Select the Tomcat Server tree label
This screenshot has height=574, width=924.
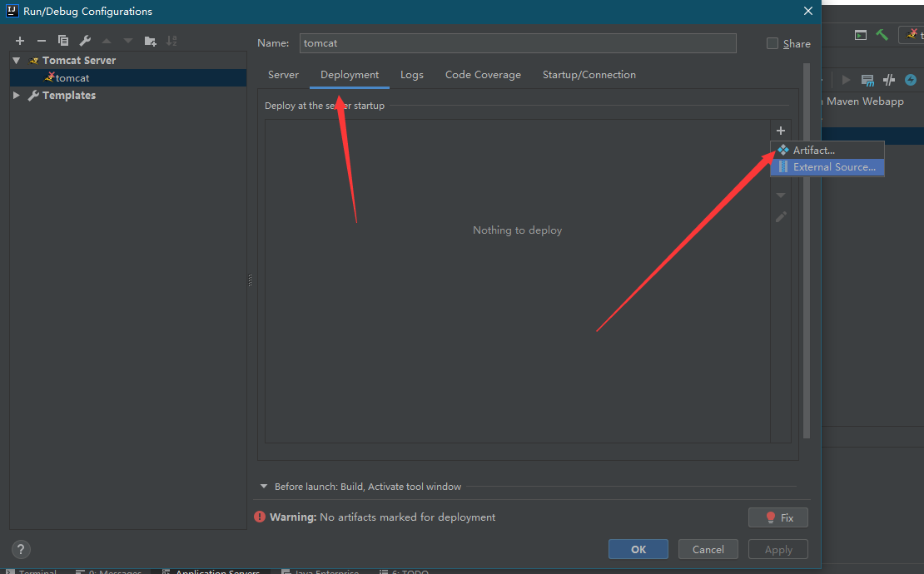click(79, 61)
